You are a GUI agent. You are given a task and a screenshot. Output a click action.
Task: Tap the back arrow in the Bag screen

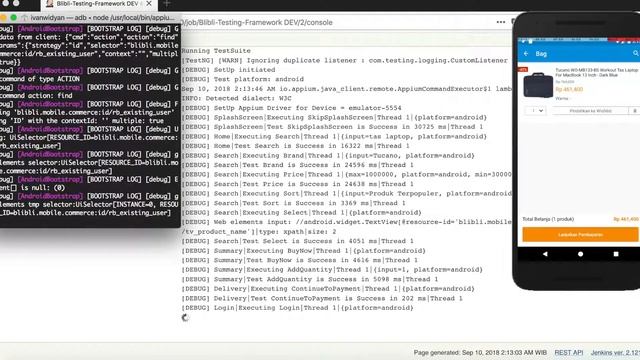point(526,53)
